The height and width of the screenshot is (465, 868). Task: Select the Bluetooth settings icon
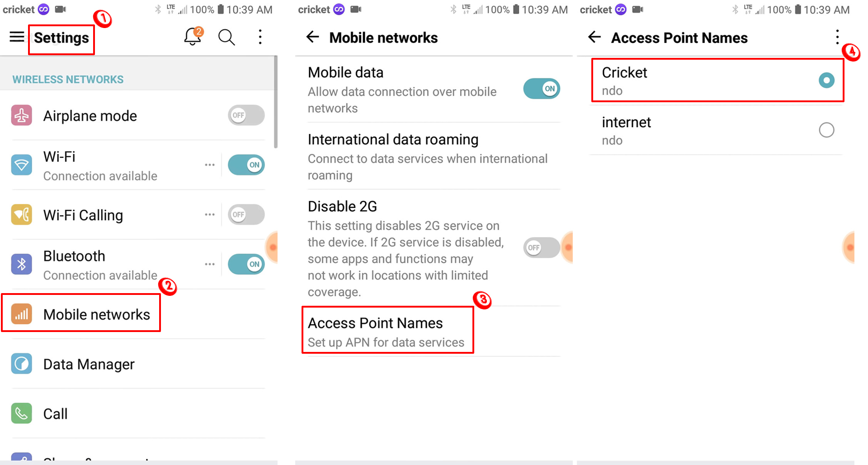pos(21,264)
